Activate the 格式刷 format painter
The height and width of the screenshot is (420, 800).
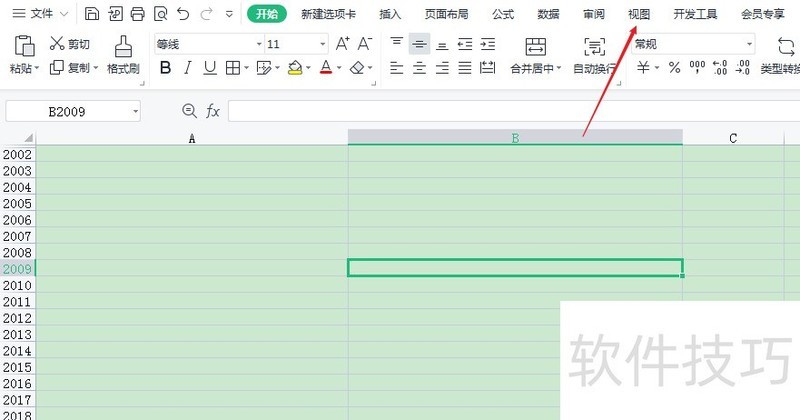[x=123, y=54]
